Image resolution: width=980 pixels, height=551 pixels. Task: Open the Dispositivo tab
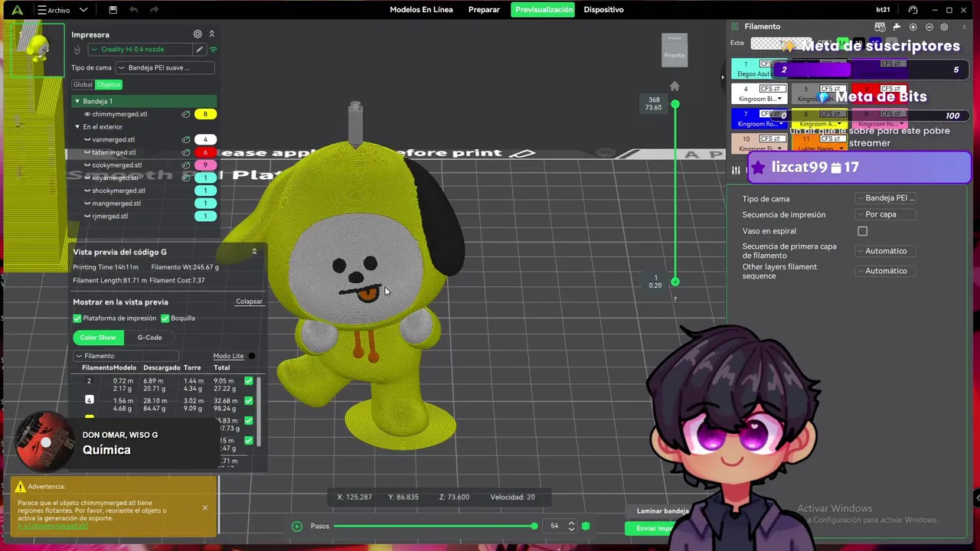603,10
